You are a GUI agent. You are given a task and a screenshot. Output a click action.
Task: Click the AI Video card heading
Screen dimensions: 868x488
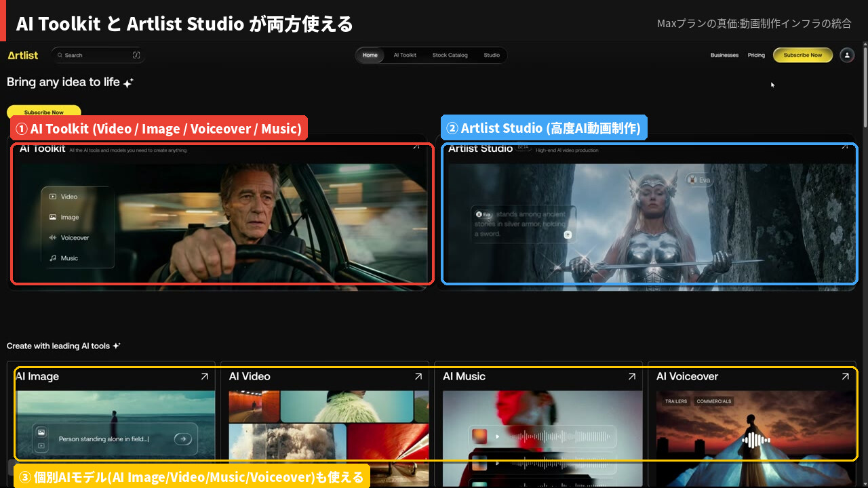tap(250, 376)
